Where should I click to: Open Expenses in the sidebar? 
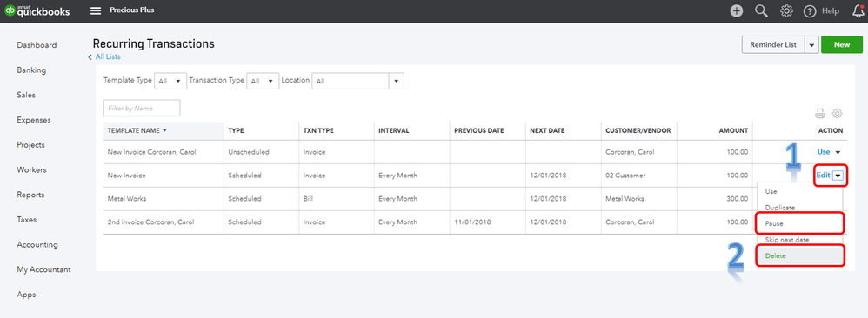coord(34,120)
